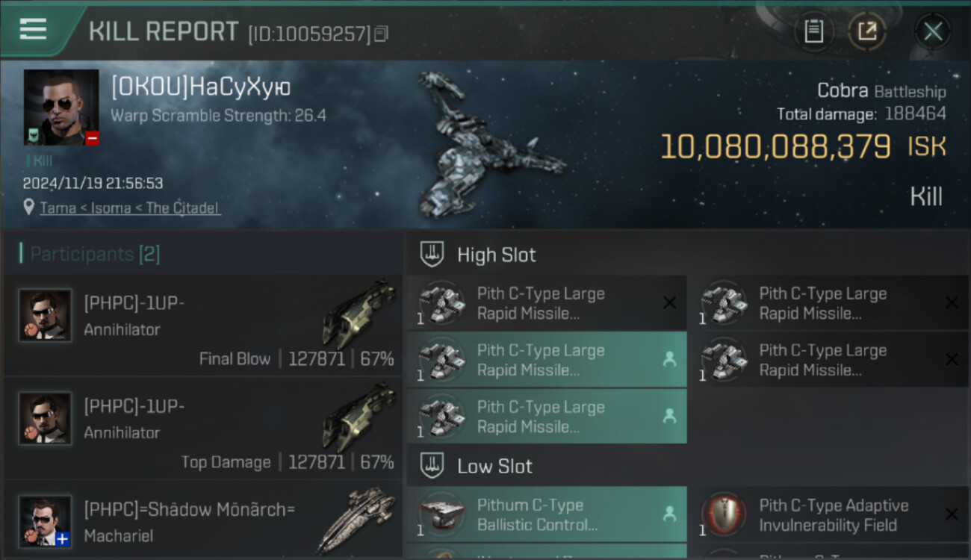Open the [PHPC]-1UP- Top Damage participant entry
This screenshot has height=560, width=971.
point(202,428)
